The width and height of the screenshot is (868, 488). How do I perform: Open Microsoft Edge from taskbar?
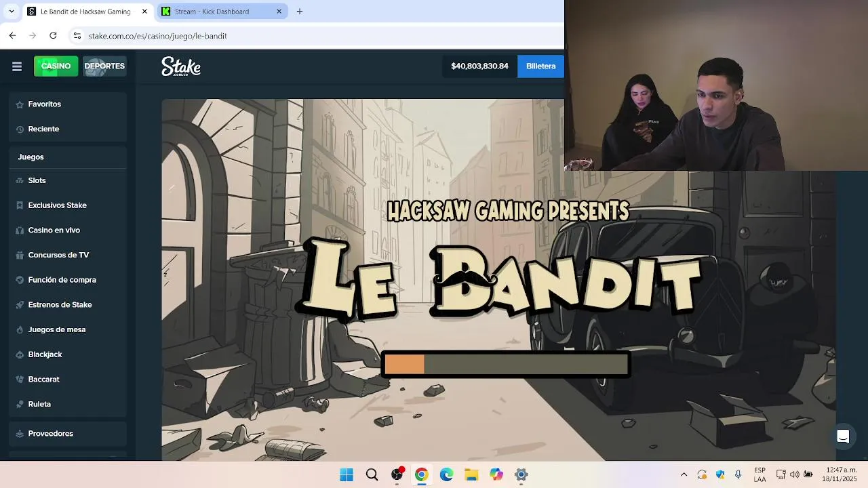446,474
